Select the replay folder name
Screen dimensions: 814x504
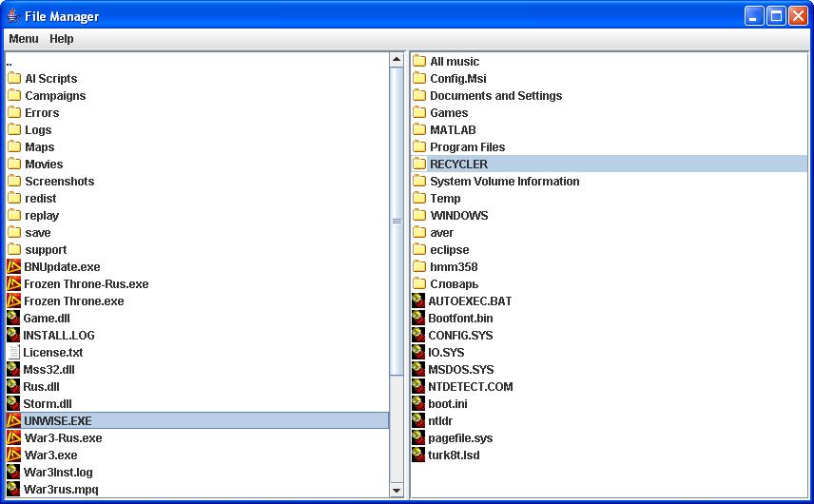click(42, 216)
